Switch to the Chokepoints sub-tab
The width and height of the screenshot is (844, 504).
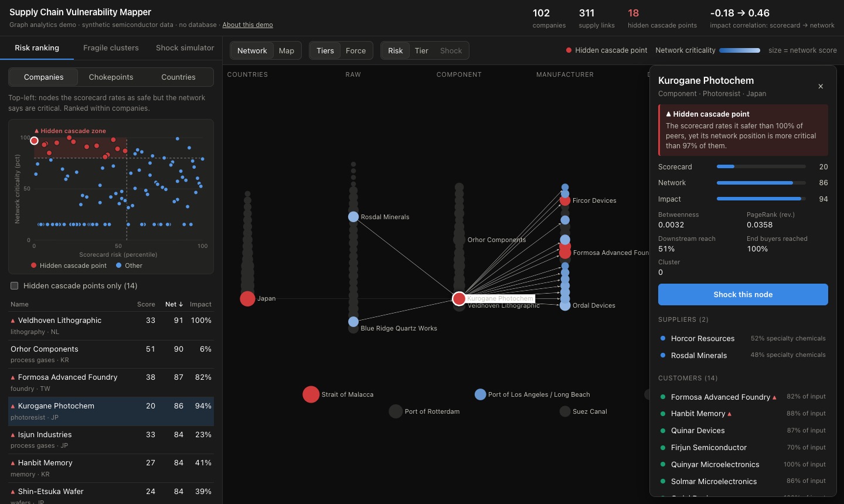(x=111, y=77)
